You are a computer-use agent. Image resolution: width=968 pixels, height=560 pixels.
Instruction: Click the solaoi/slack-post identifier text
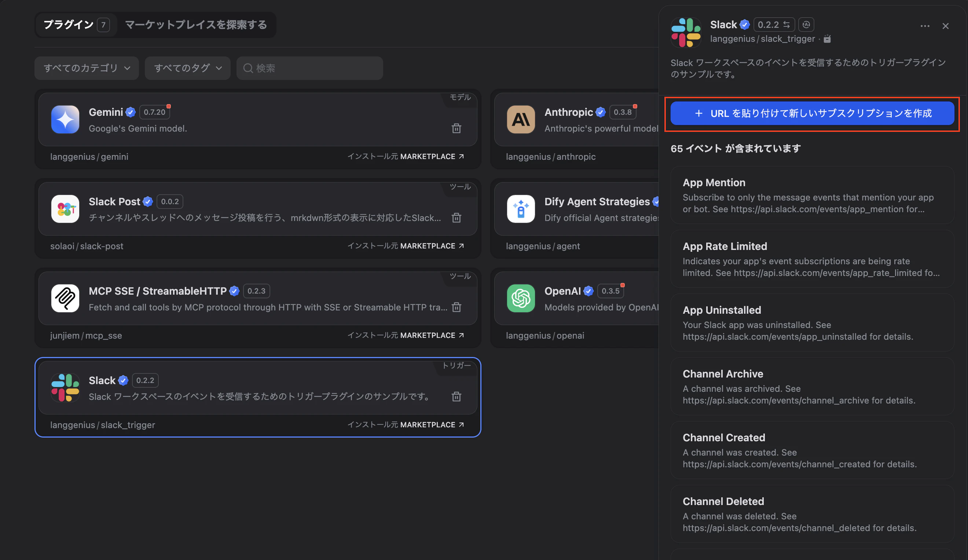coord(87,246)
